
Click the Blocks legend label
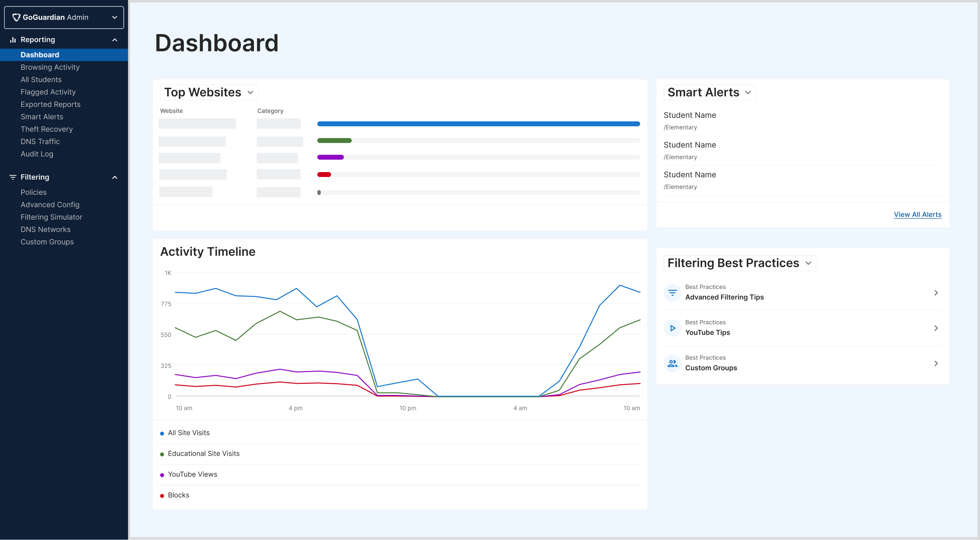179,495
